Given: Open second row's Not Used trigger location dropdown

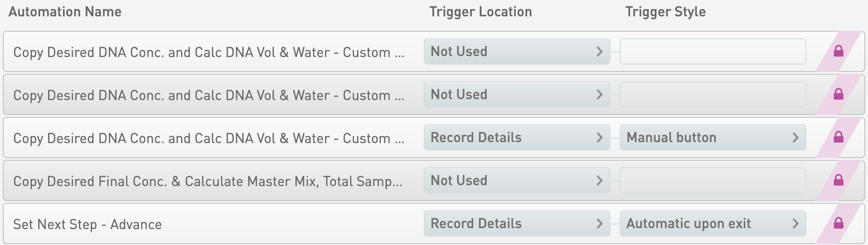Looking at the screenshot, I should [517, 94].
